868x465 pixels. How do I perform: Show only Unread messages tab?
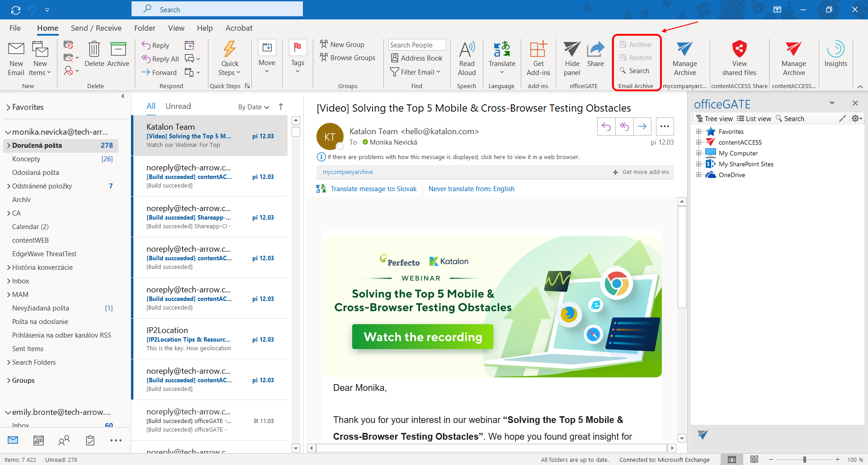(178, 106)
